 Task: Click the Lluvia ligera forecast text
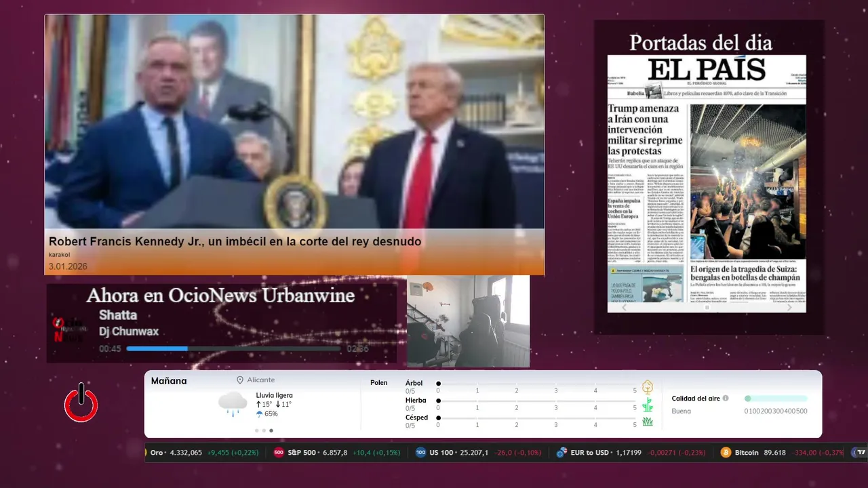[275, 395]
